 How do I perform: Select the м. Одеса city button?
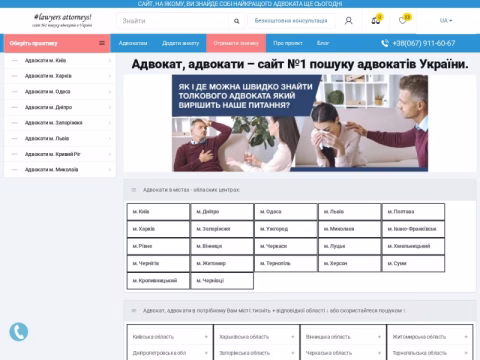[286, 212]
